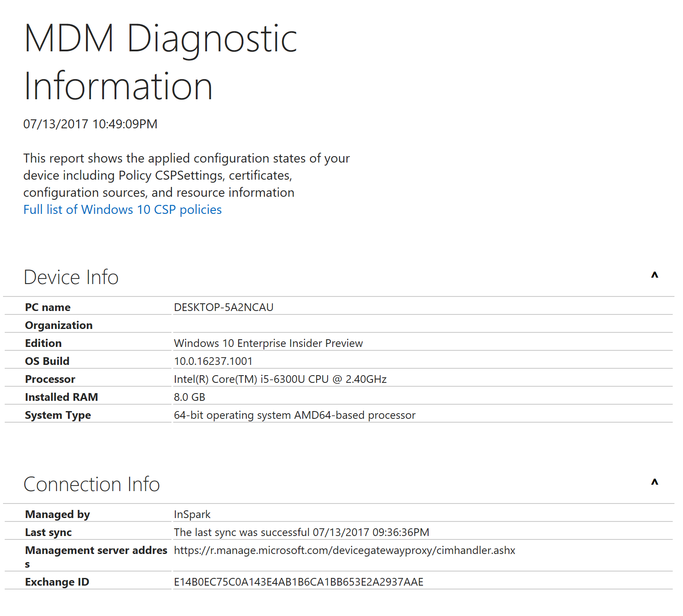683x616 pixels.
Task: Click the Managed by InSpark entry
Action: coord(192,515)
